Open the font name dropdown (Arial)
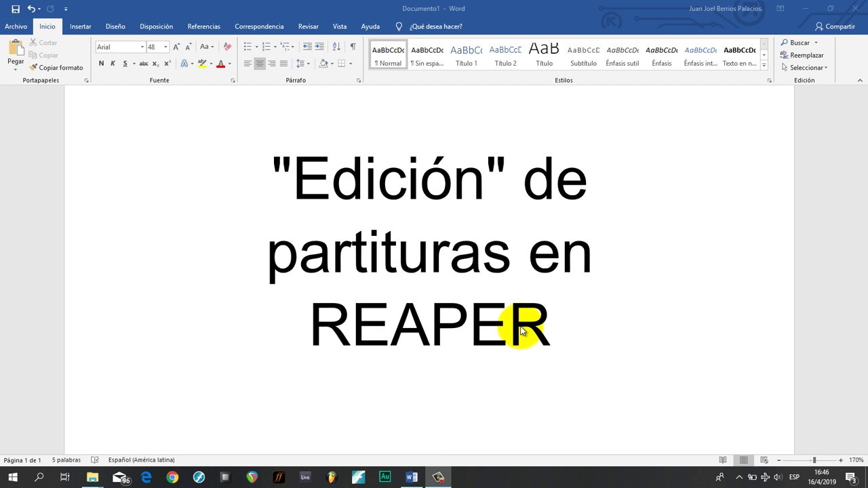The width and height of the screenshot is (868, 488). coord(142,47)
